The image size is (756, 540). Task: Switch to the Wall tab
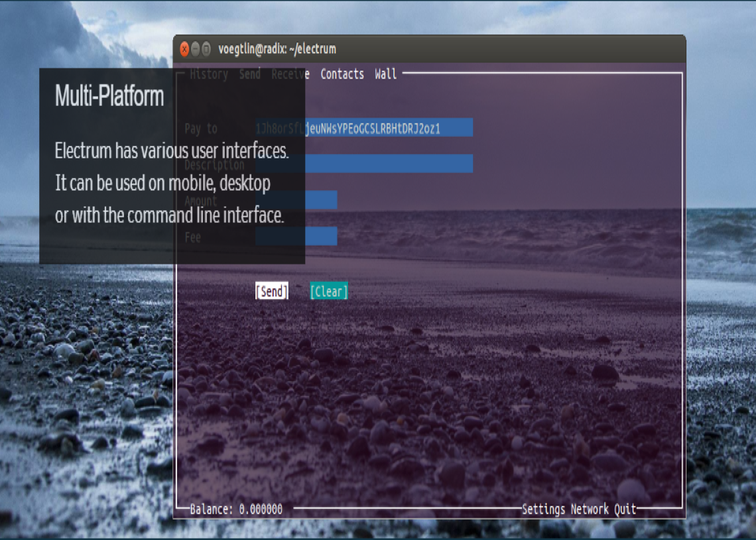pyautogui.click(x=386, y=74)
